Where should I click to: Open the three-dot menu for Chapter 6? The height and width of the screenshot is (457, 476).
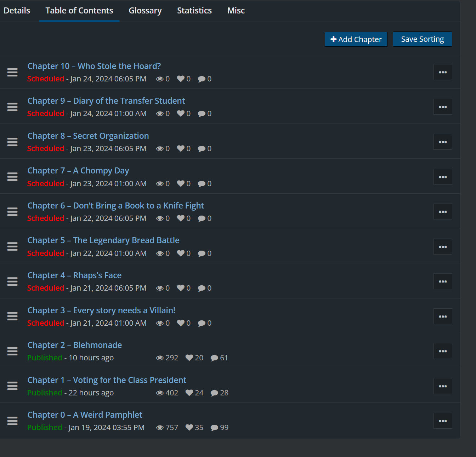(x=442, y=212)
